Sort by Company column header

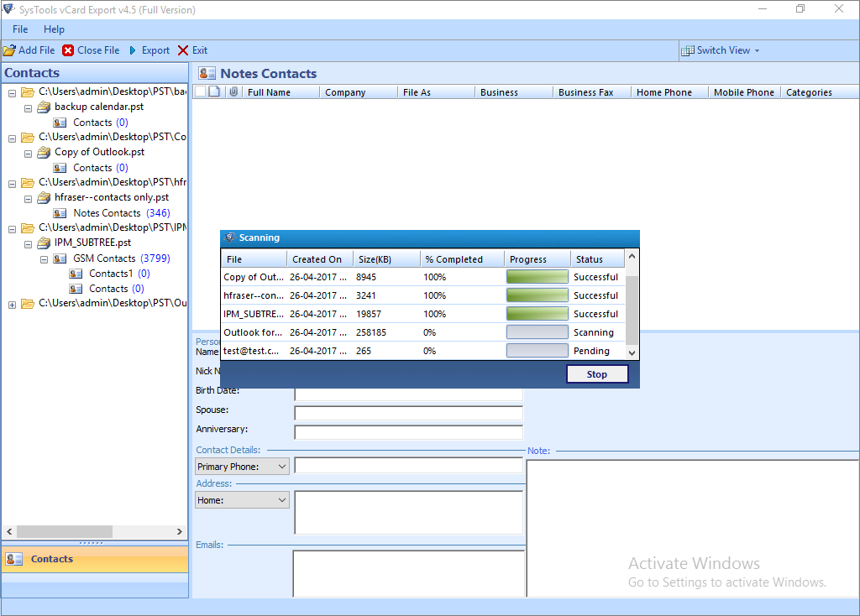click(x=358, y=92)
